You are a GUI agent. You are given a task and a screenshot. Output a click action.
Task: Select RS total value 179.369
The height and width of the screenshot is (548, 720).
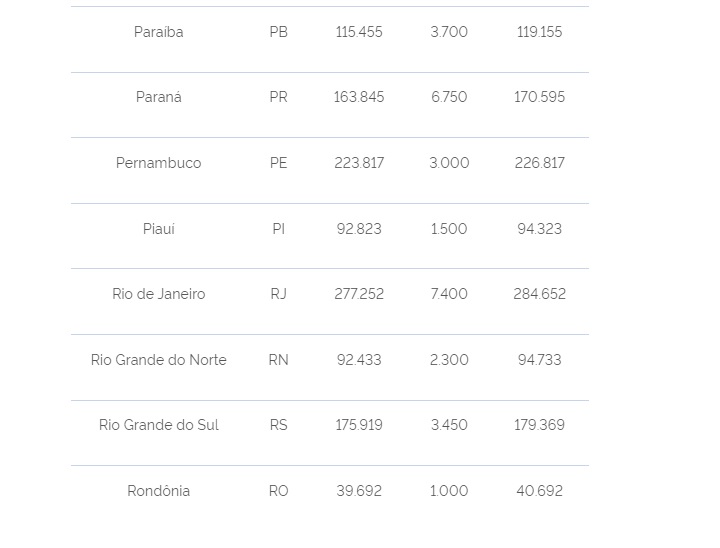539,425
